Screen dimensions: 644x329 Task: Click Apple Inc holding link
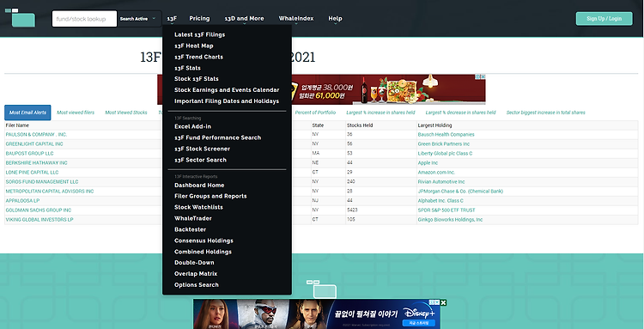[428, 162]
